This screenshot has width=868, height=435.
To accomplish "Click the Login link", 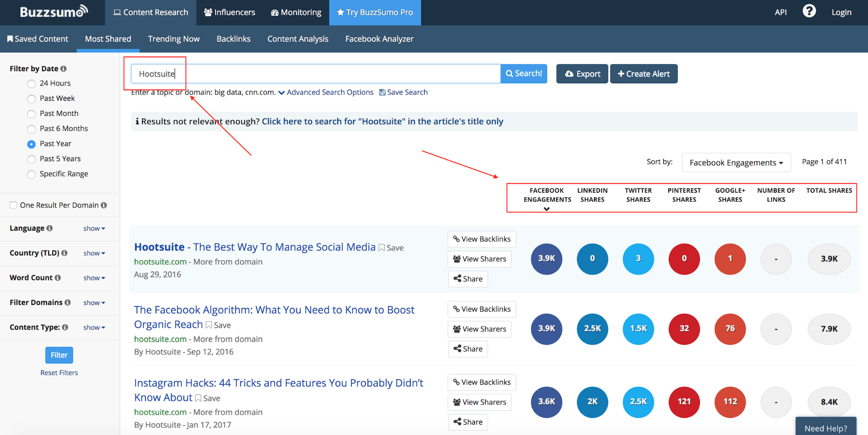I will (842, 13).
